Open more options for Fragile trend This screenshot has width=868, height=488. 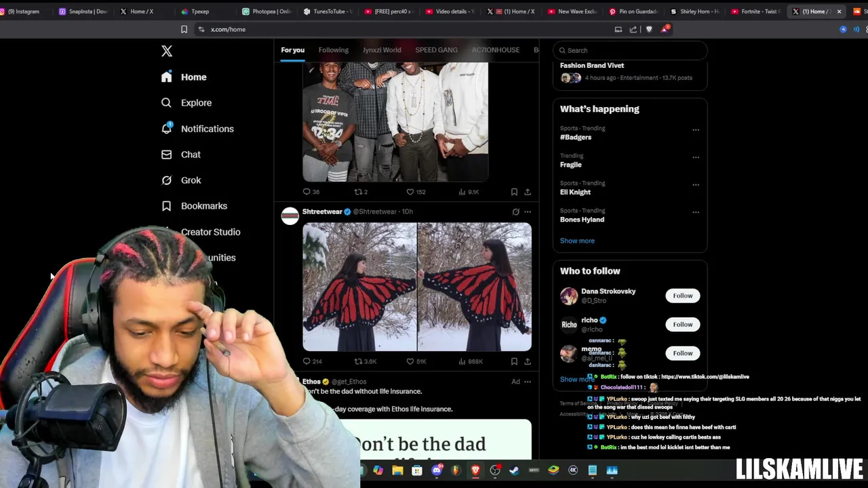(x=696, y=157)
